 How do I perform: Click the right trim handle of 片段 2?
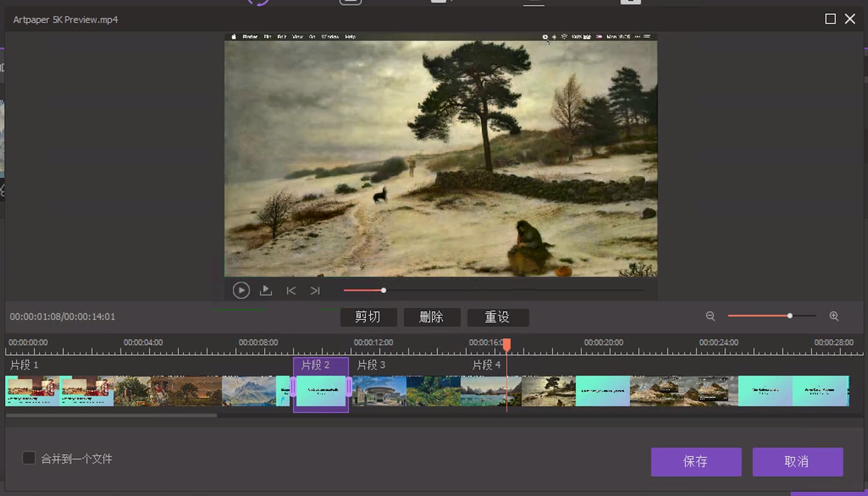click(349, 387)
